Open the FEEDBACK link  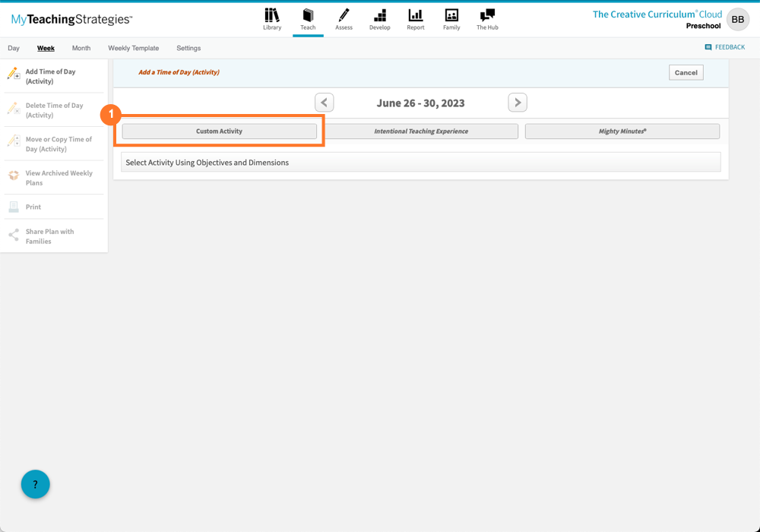(x=724, y=46)
